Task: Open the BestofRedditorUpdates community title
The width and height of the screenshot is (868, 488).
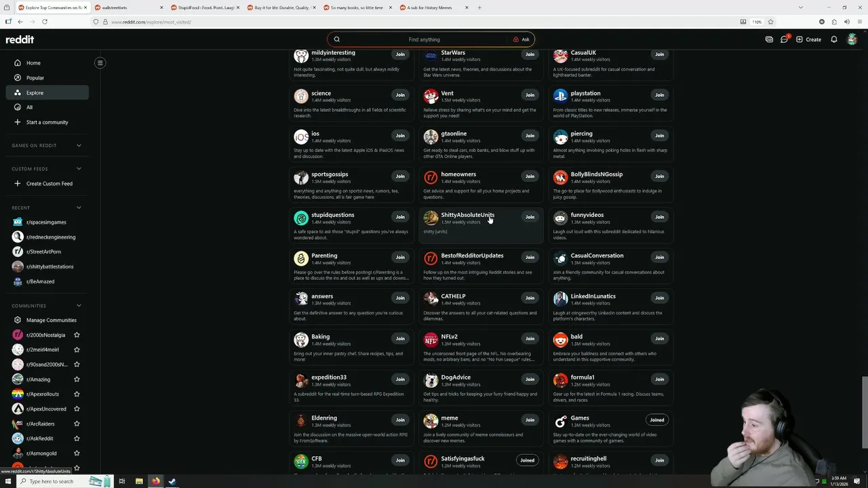Action: (x=472, y=256)
